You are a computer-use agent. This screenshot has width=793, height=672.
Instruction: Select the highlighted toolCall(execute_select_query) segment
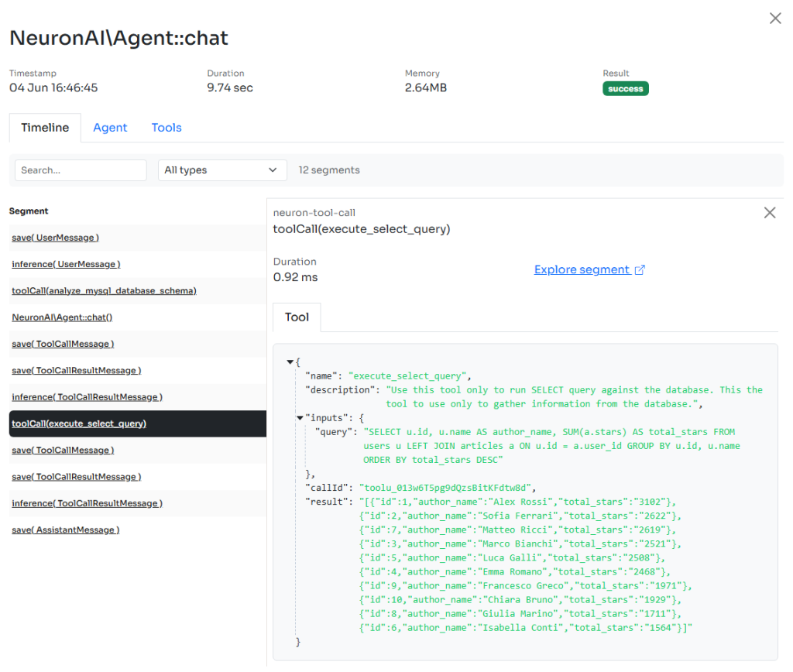[79, 423]
